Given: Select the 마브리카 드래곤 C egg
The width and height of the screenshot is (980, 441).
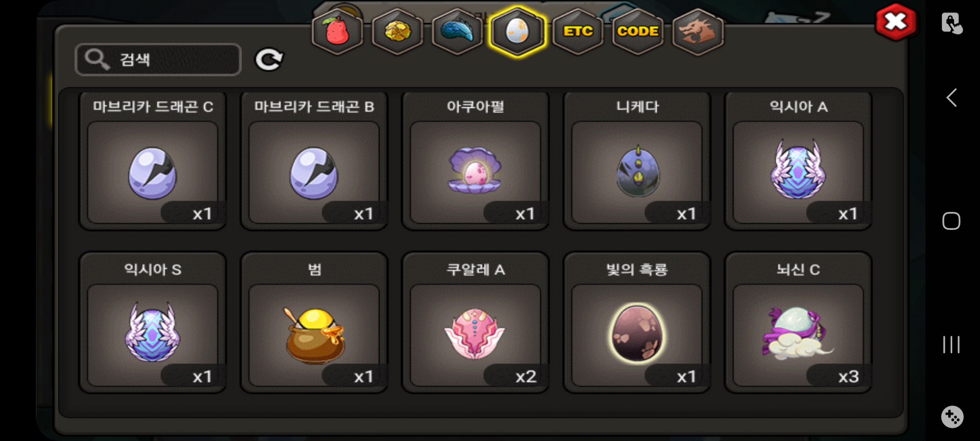Looking at the screenshot, I should point(152,161).
